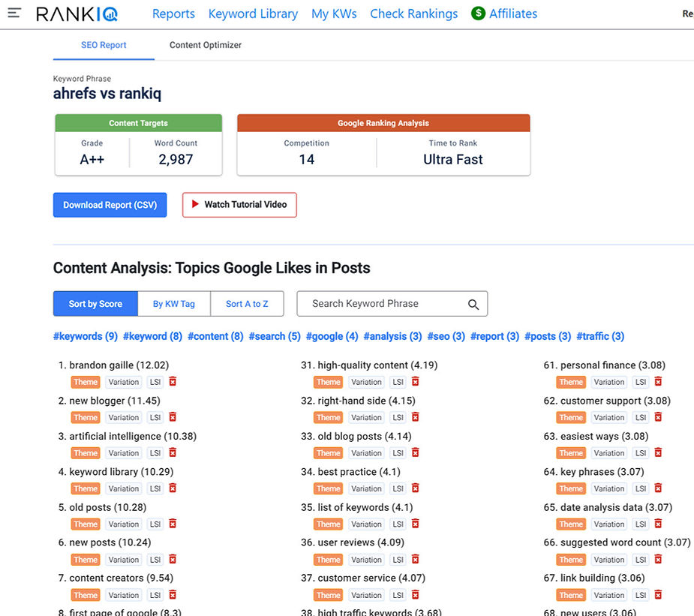The width and height of the screenshot is (694, 616).
Task: Open Check Rankings page
Action: point(414,14)
